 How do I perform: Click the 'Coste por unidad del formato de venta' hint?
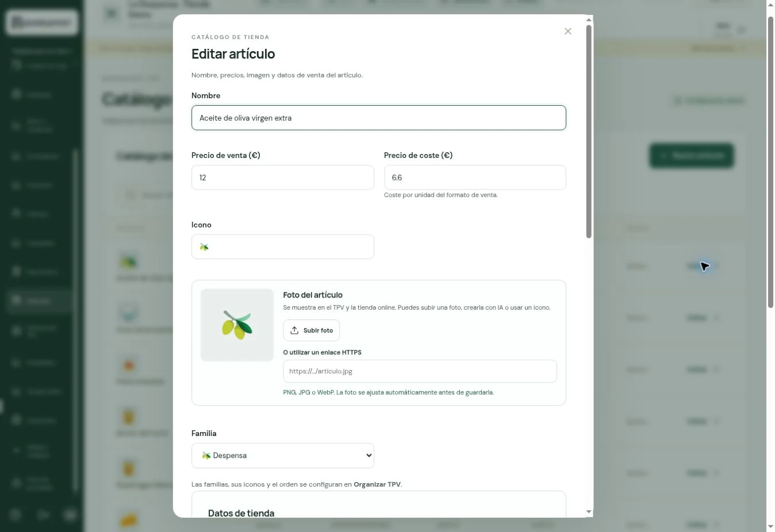pos(441,195)
